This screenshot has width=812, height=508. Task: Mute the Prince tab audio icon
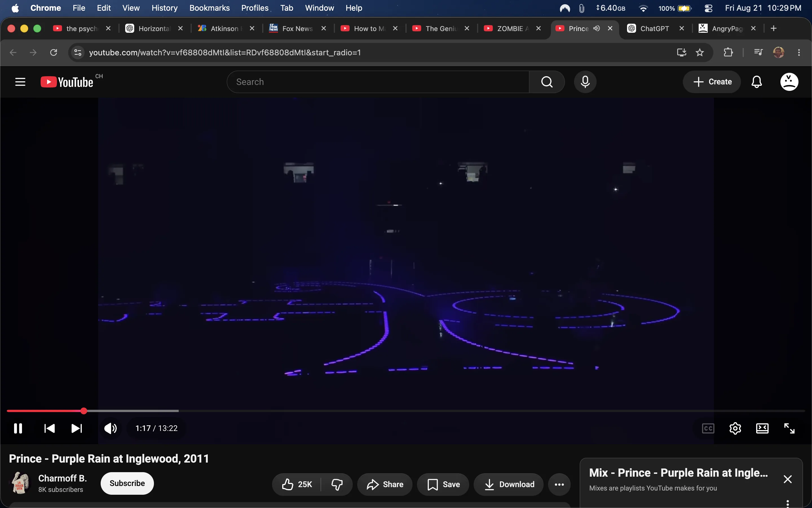596,28
